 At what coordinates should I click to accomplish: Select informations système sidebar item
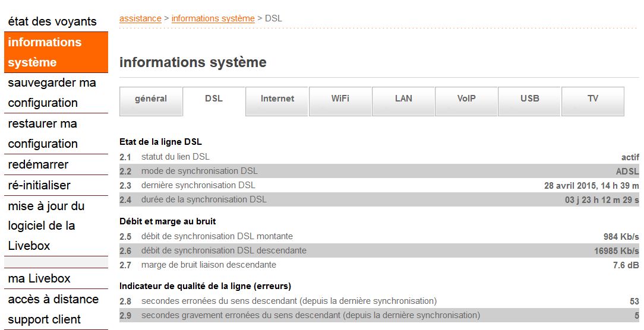45,52
